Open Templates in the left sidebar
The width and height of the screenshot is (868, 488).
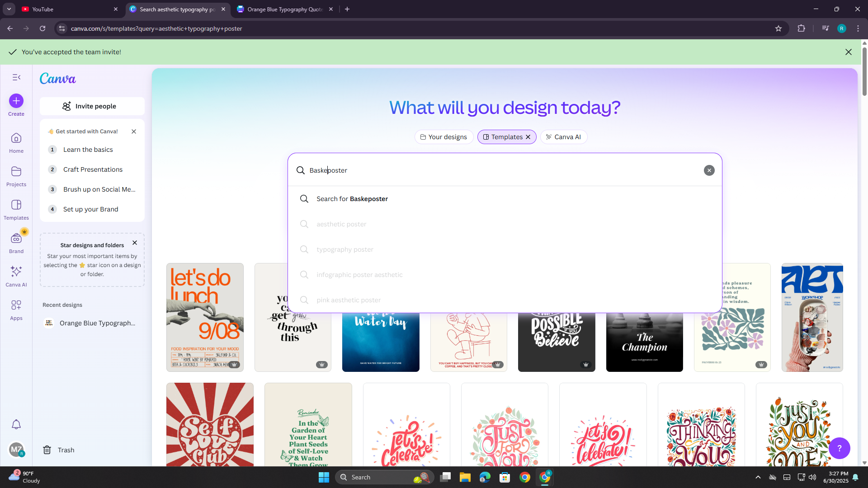tap(16, 210)
